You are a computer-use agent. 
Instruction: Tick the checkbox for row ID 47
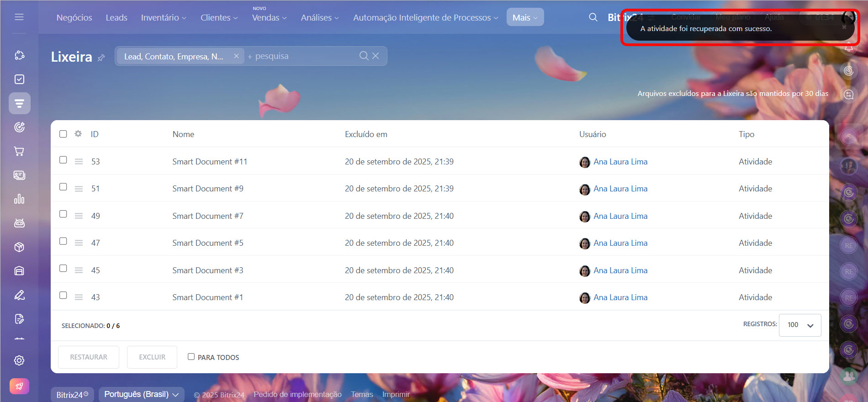click(63, 241)
